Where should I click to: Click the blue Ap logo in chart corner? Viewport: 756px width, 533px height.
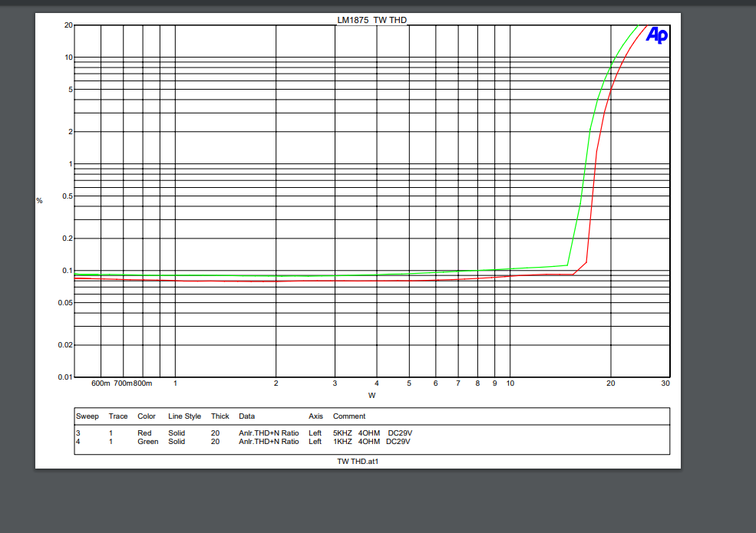[657, 35]
